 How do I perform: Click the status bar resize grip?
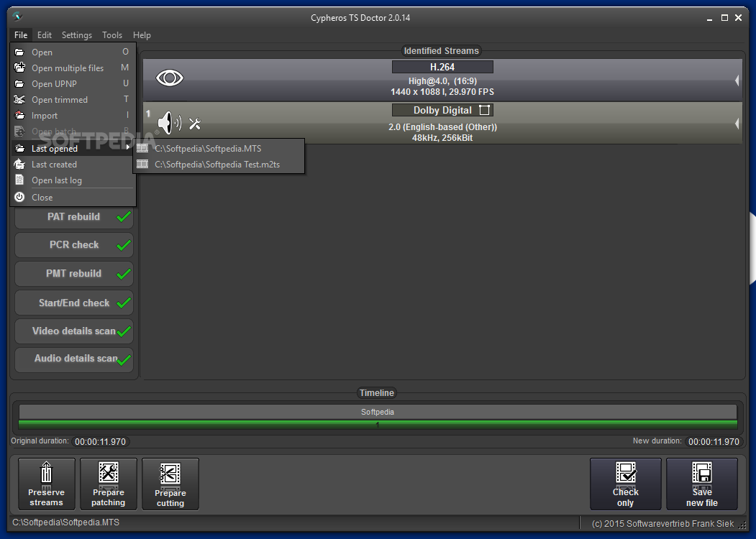point(742,525)
